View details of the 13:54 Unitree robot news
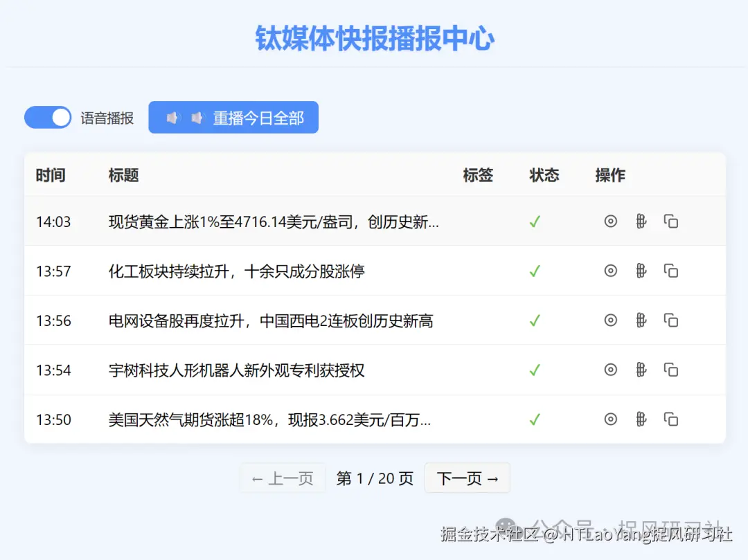Viewport: 748px width, 560px height. tap(610, 370)
